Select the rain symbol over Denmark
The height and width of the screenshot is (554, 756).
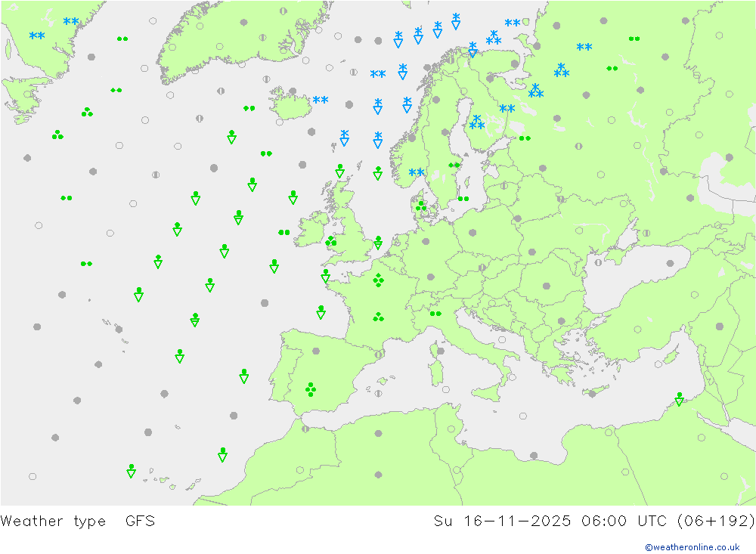[421, 206]
